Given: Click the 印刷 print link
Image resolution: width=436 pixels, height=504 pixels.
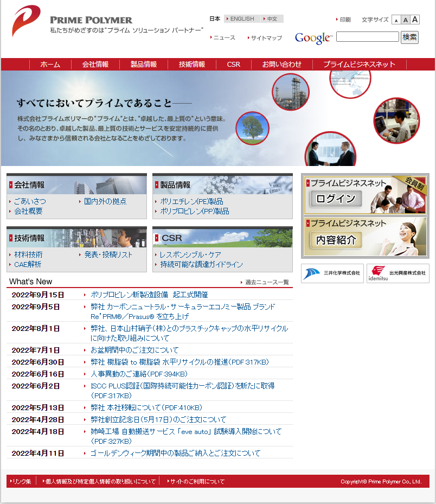Looking at the screenshot, I should 343,20.
